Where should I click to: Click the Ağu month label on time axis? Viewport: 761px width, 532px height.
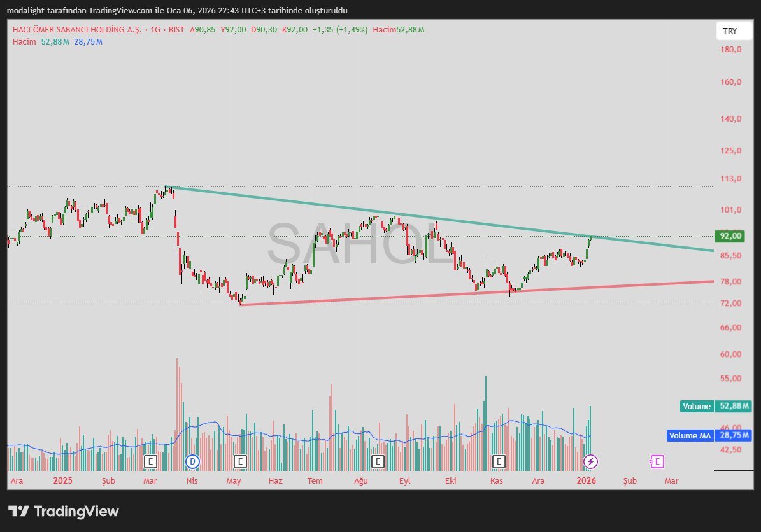click(361, 480)
